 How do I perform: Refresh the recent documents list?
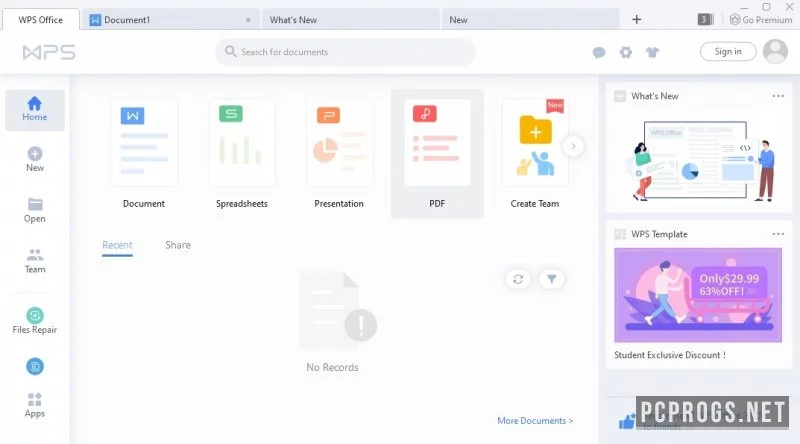518,279
